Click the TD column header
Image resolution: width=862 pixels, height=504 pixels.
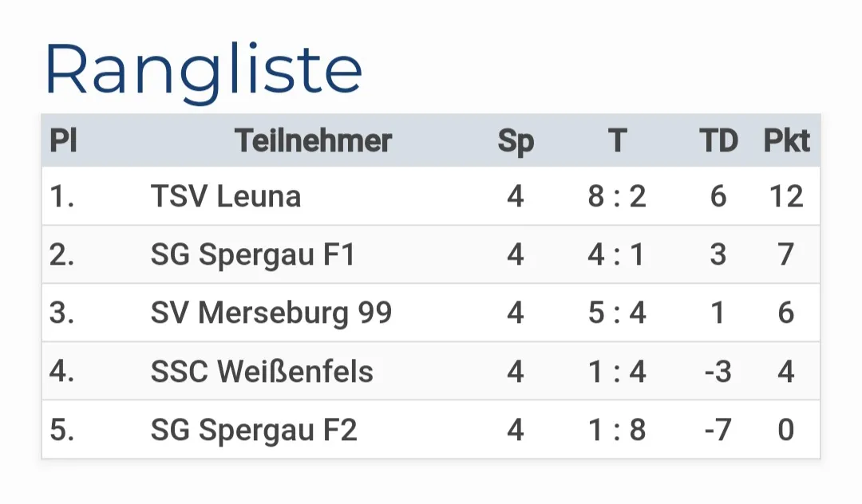pos(718,140)
